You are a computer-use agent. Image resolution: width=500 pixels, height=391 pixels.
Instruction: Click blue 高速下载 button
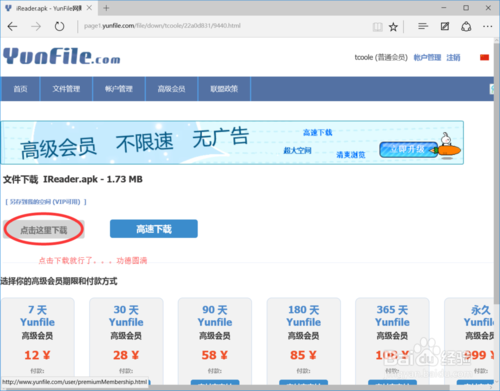point(154,229)
